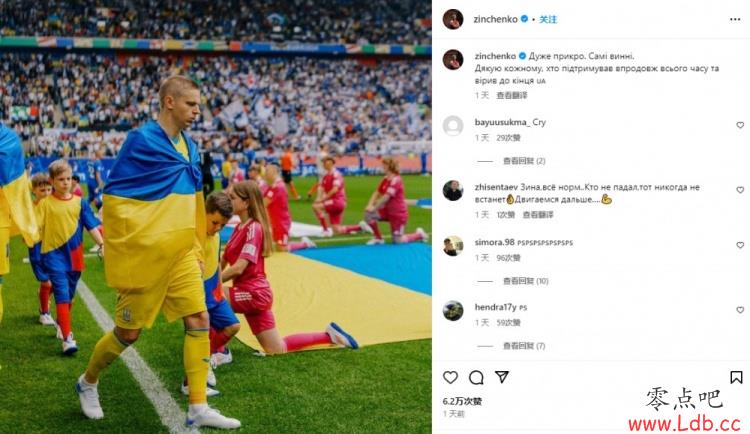Share post via paper plane icon
The width and height of the screenshot is (750, 434).
(502, 377)
